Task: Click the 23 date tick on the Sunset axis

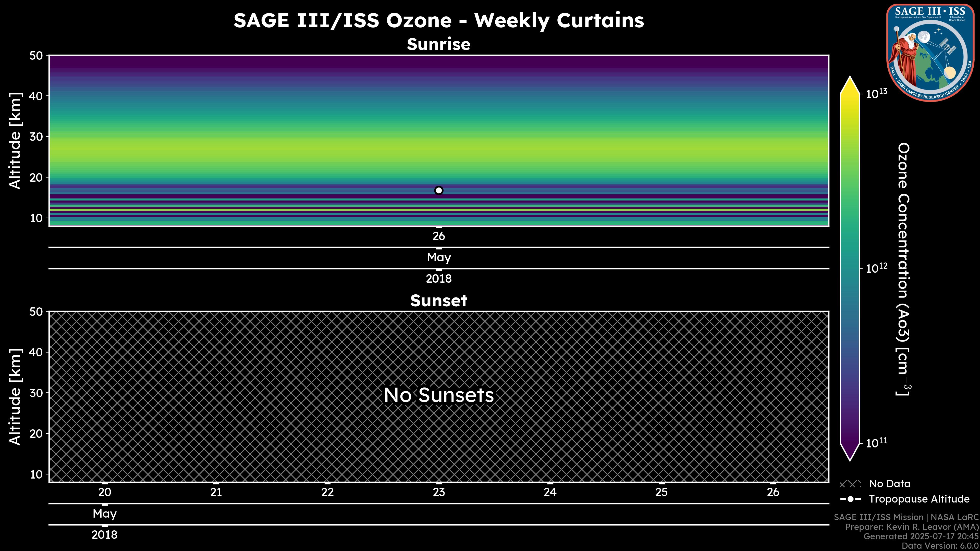Action: click(x=439, y=492)
